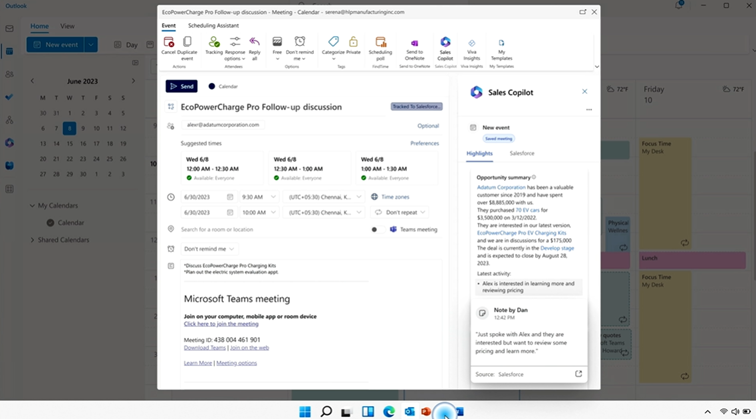The width and height of the screenshot is (756, 419).
Task: Switch to the Scheduling Assistant tab
Action: 213,26
